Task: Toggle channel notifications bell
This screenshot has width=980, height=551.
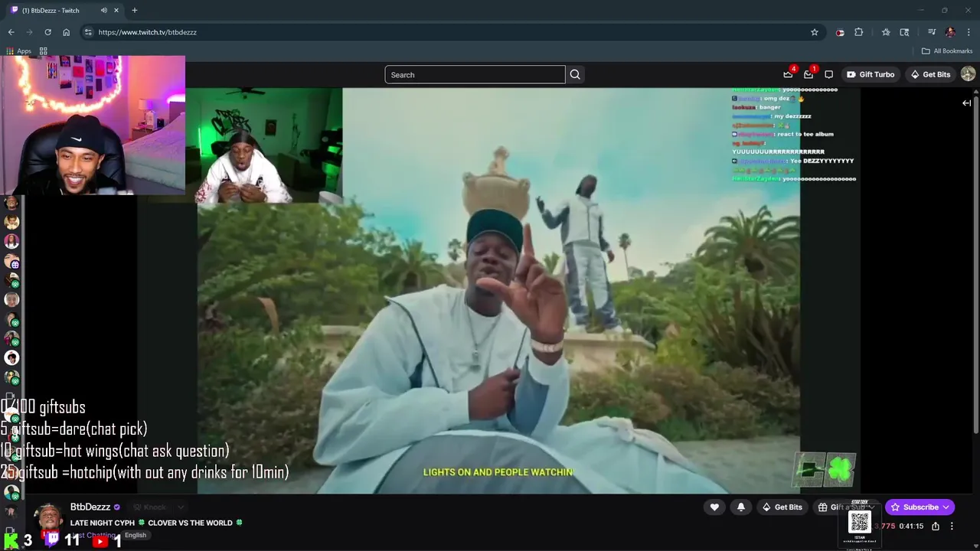Action: (740, 507)
